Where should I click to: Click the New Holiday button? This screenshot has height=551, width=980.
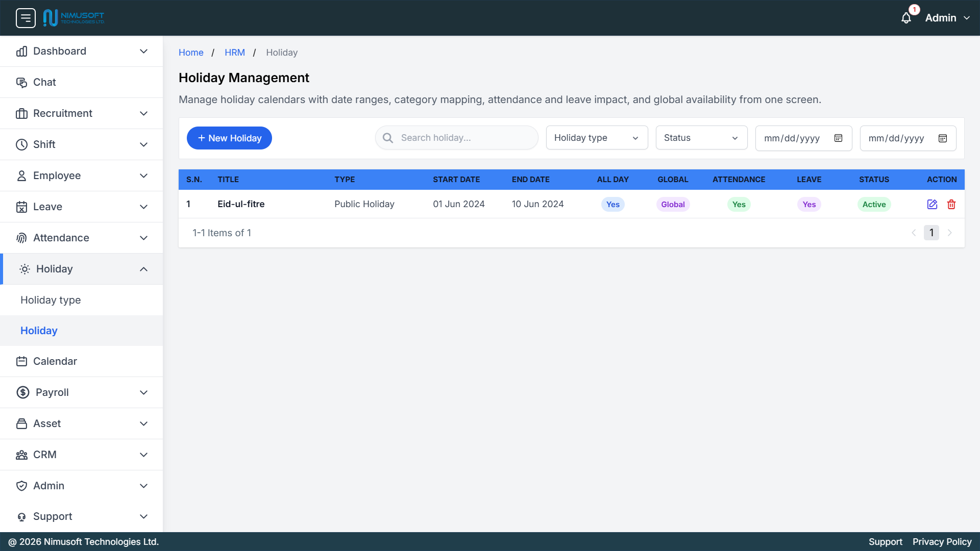click(229, 138)
